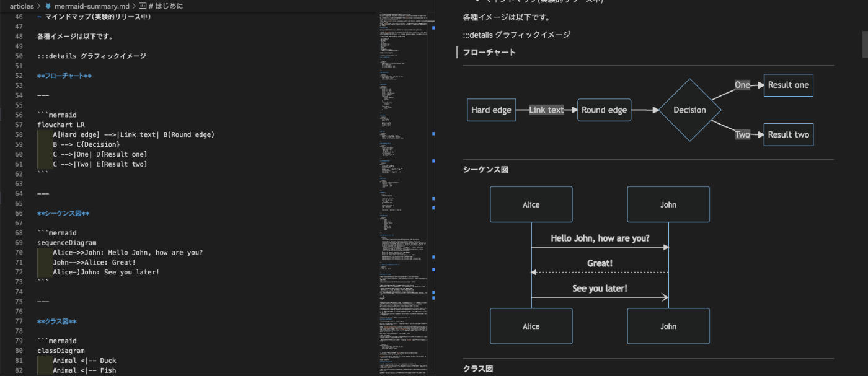Click the bottom 'John' sequence actor box
Viewport: 868px width, 376px height.
668,326
